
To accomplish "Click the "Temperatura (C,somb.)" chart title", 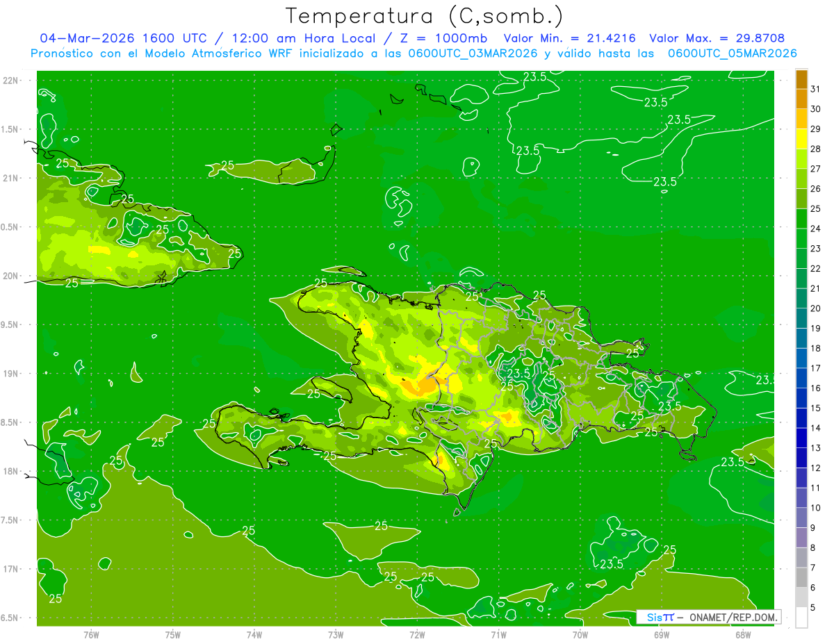I will click(x=425, y=16).
